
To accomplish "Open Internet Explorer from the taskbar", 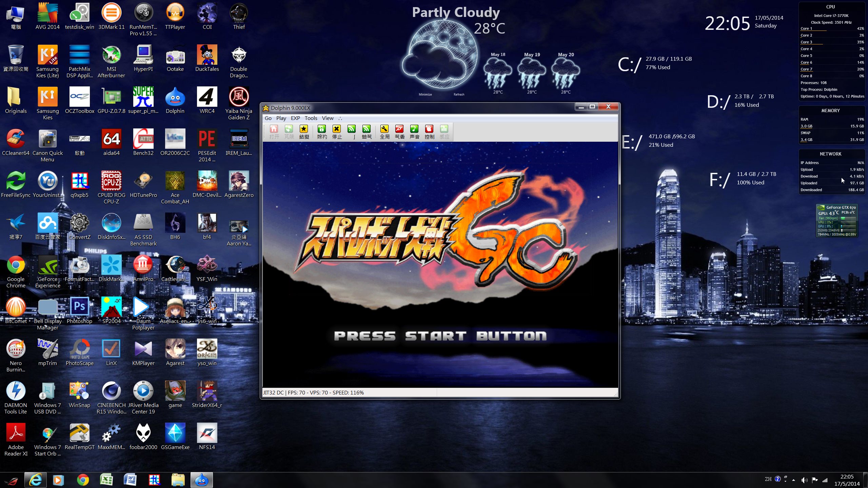I will pos(36,480).
